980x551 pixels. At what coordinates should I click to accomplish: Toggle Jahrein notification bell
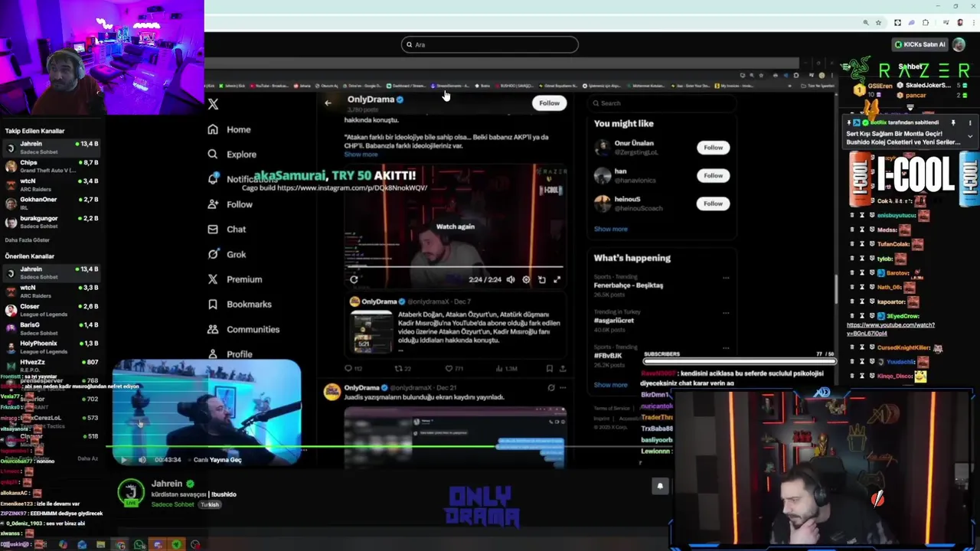pos(660,486)
